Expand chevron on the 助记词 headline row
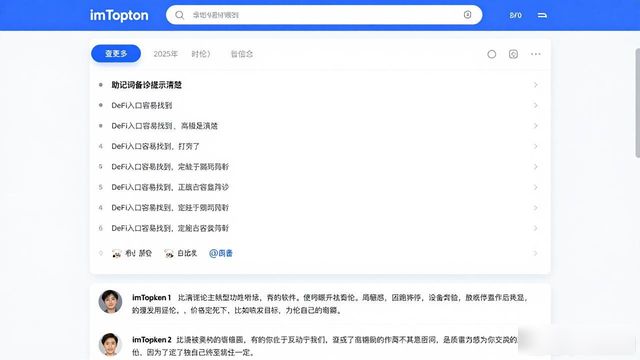The width and height of the screenshot is (640, 360). pyautogui.click(x=536, y=85)
